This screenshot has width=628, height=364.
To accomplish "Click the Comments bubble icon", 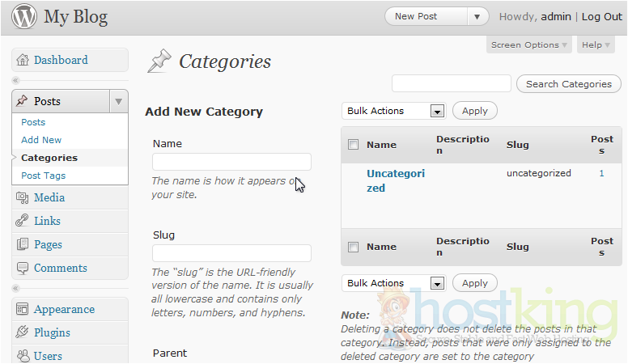I will click(23, 268).
